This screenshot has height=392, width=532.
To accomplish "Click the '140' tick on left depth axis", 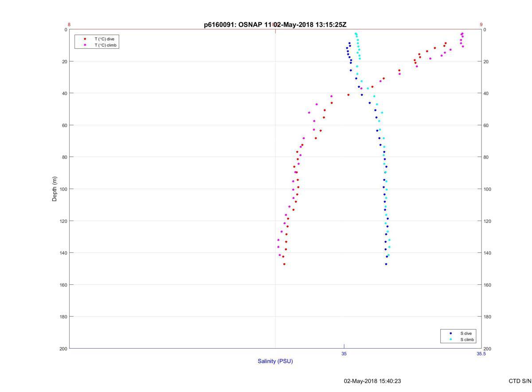I will pyautogui.click(x=63, y=253).
